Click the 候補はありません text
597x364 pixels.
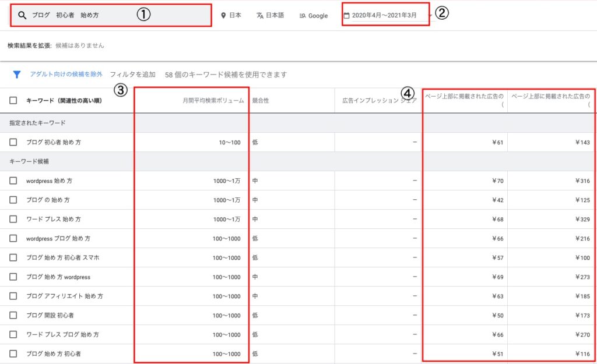[x=79, y=45]
